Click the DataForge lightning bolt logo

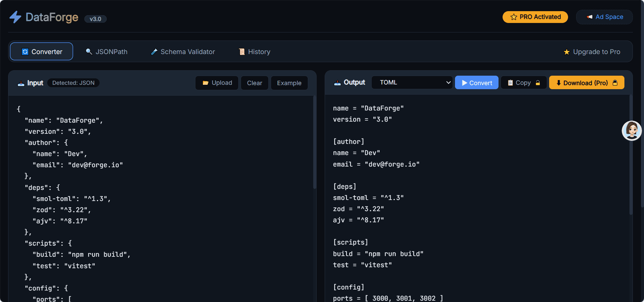coord(15,17)
